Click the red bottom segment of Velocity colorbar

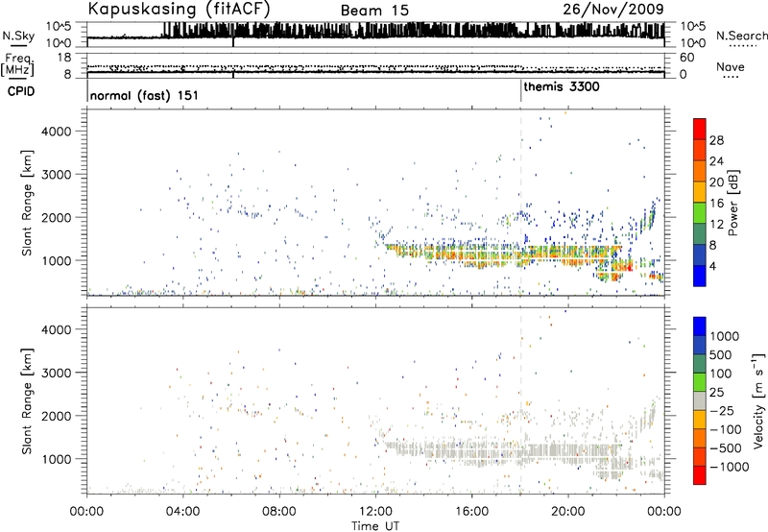tap(700, 475)
